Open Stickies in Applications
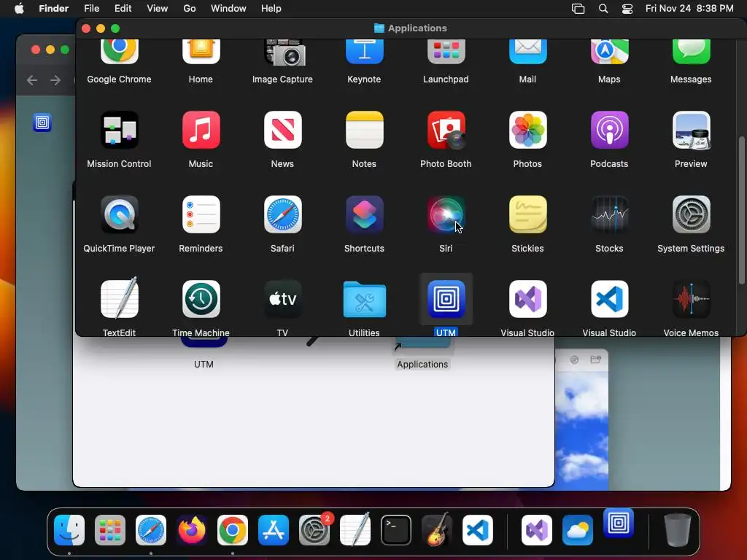This screenshot has width=747, height=560. click(x=528, y=215)
